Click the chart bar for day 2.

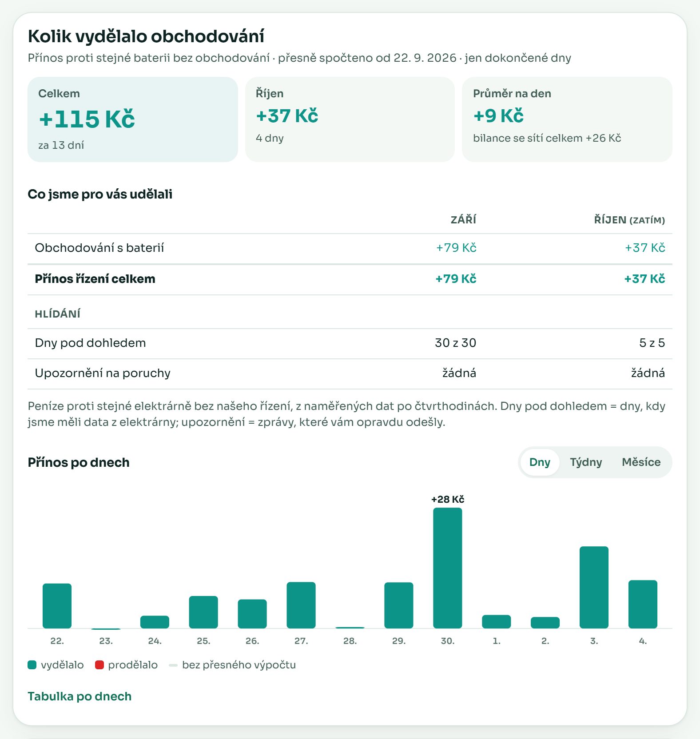point(545,623)
